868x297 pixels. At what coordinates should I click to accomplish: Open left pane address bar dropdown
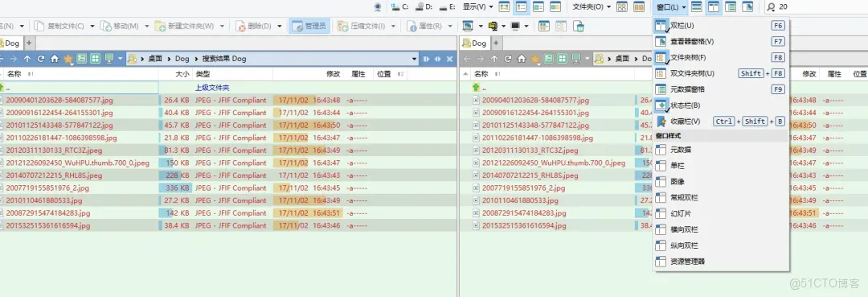coord(414,59)
